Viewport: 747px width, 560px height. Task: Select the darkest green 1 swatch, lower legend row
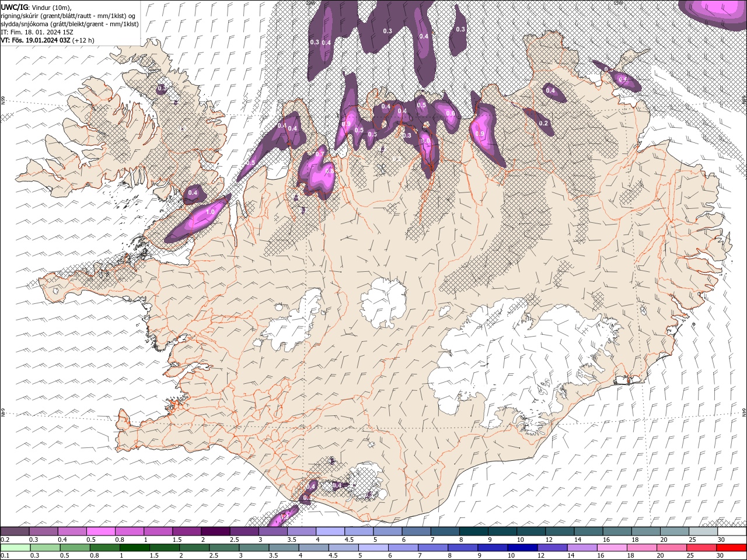pos(135,548)
